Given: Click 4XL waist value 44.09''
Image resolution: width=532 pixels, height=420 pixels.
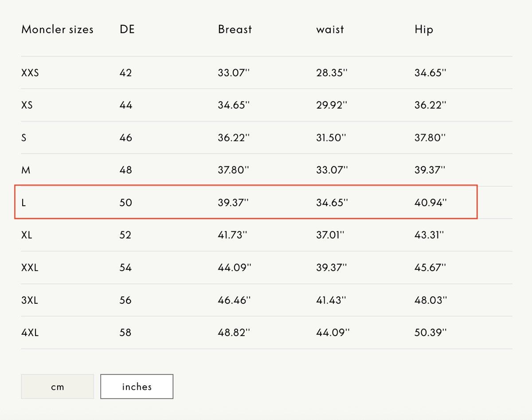Looking at the screenshot, I should point(333,333).
